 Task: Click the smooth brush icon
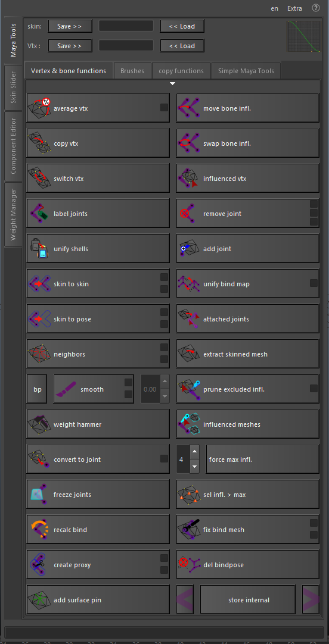tap(66, 389)
